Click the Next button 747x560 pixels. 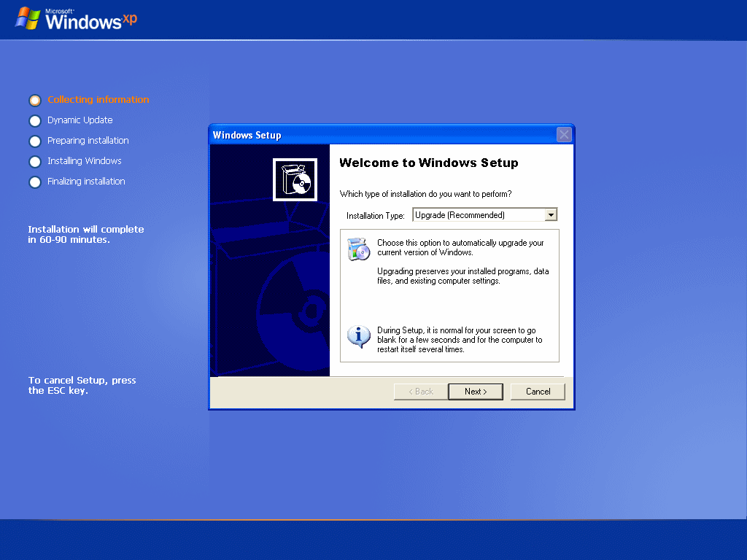coord(476,392)
